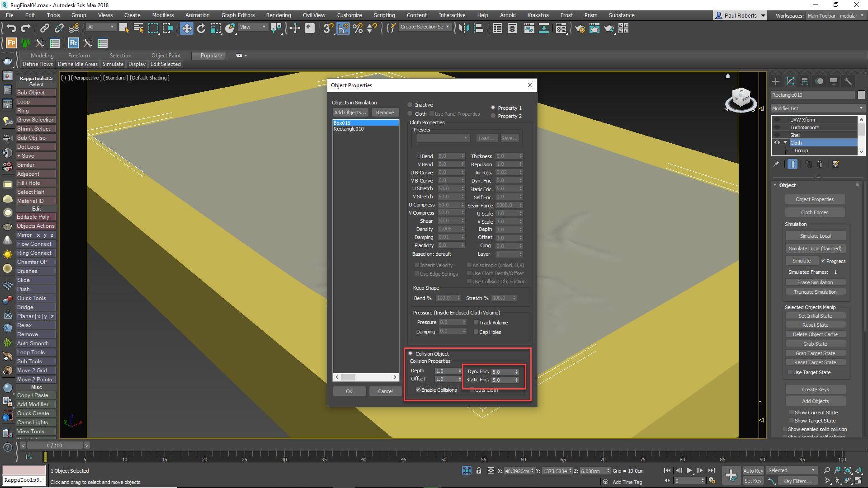Screen dimensions: 868x488
Task: Click the Play Animation button
Action: coord(689,470)
